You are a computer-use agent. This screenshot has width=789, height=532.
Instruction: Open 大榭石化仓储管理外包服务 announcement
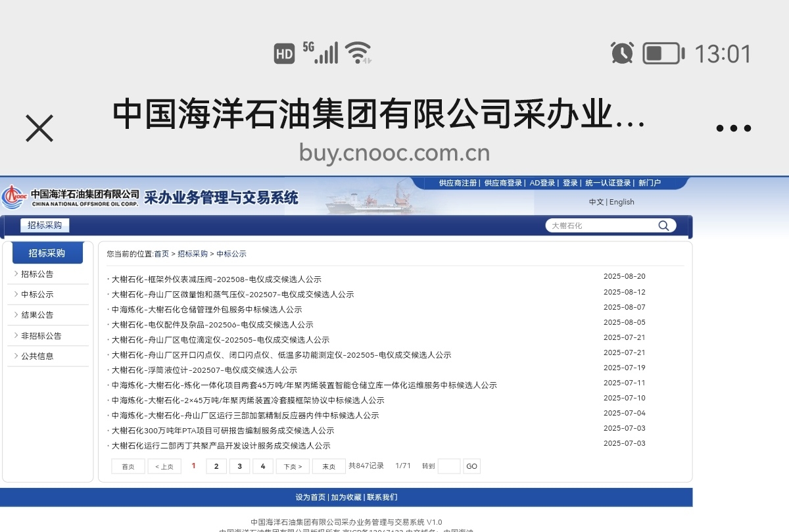click(206, 310)
